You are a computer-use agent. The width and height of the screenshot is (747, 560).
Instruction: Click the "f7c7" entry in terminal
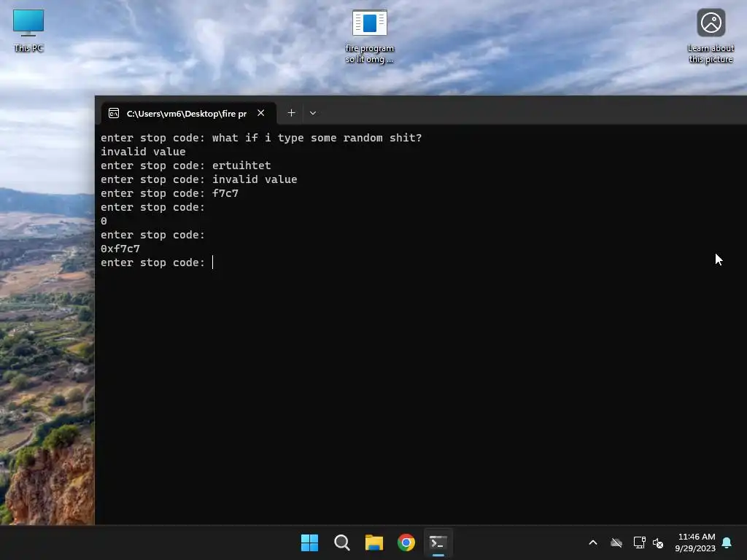225,192
